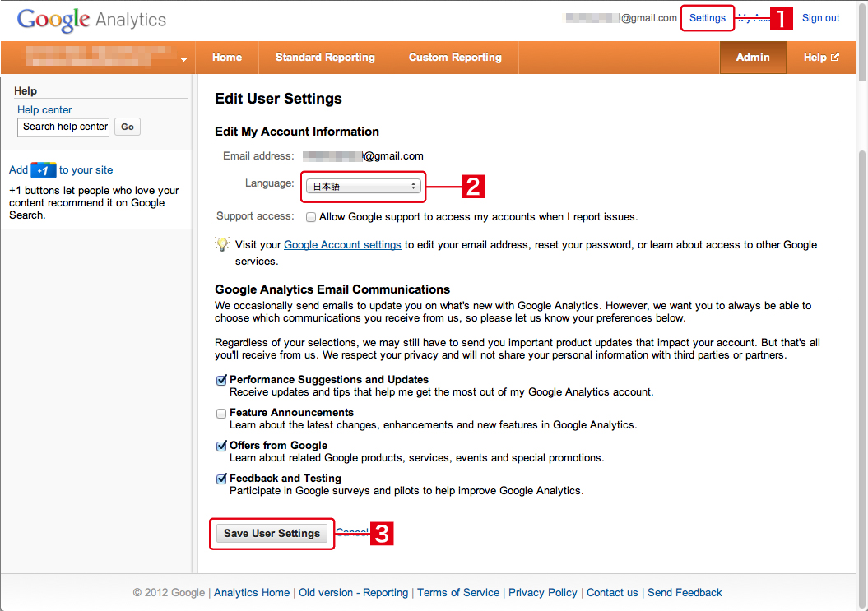Screen dimensions: 868x611
Task: Click the Go search button
Action: coord(128,127)
